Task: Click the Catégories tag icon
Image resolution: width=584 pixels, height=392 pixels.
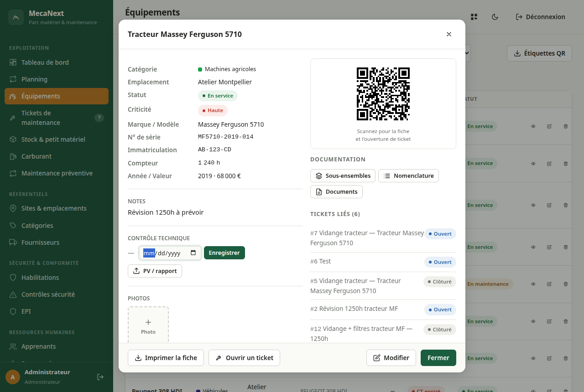Action: point(13,226)
